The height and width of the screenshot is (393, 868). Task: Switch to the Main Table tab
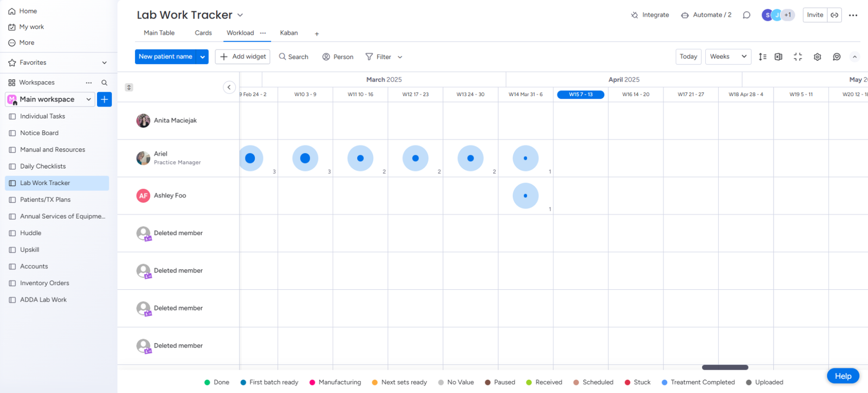click(159, 33)
